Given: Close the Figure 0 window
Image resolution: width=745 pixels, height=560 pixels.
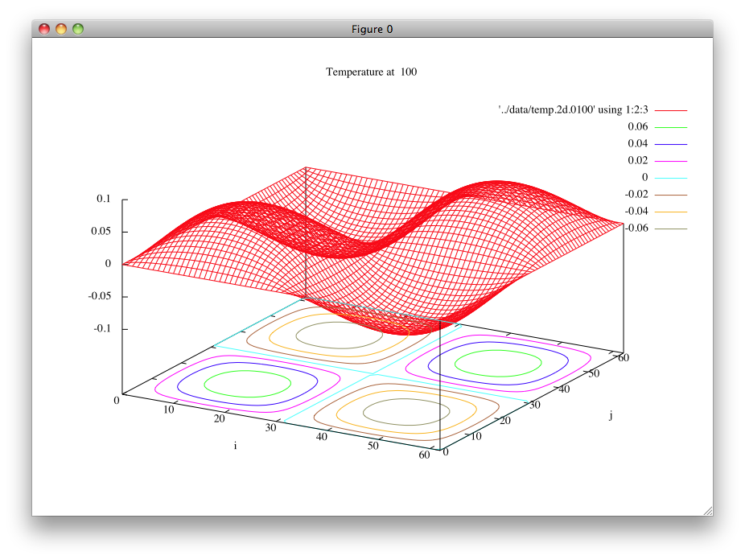Looking at the screenshot, I should (x=44, y=29).
